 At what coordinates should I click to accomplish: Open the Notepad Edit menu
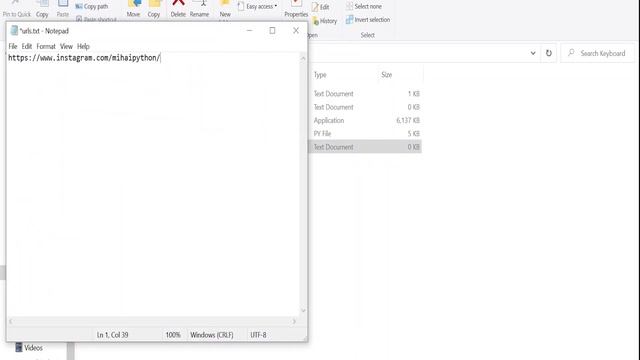click(x=27, y=47)
